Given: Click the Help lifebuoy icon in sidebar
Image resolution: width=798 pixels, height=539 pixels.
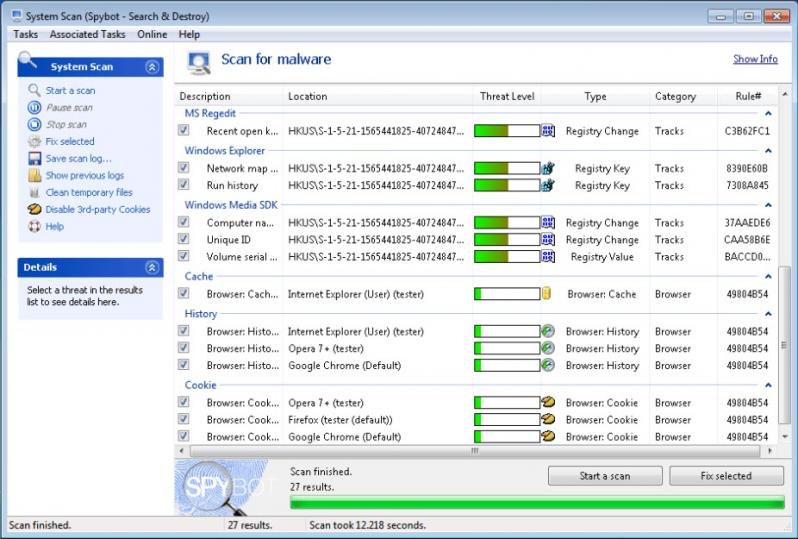Looking at the screenshot, I should point(34,226).
